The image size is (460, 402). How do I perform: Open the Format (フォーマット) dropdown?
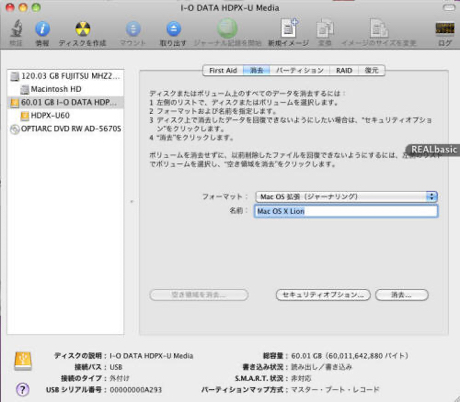[x=346, y=197]
